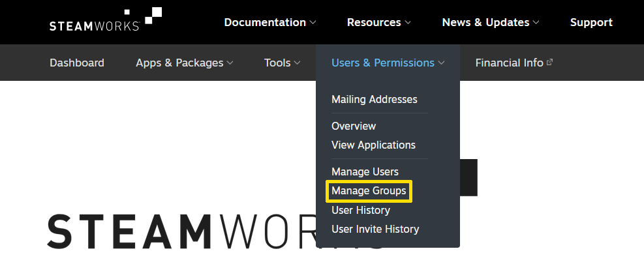Screen dimensions: 644x266
Task: Collapse the Users & Permissions menu
Action: (x=383, y=63)
